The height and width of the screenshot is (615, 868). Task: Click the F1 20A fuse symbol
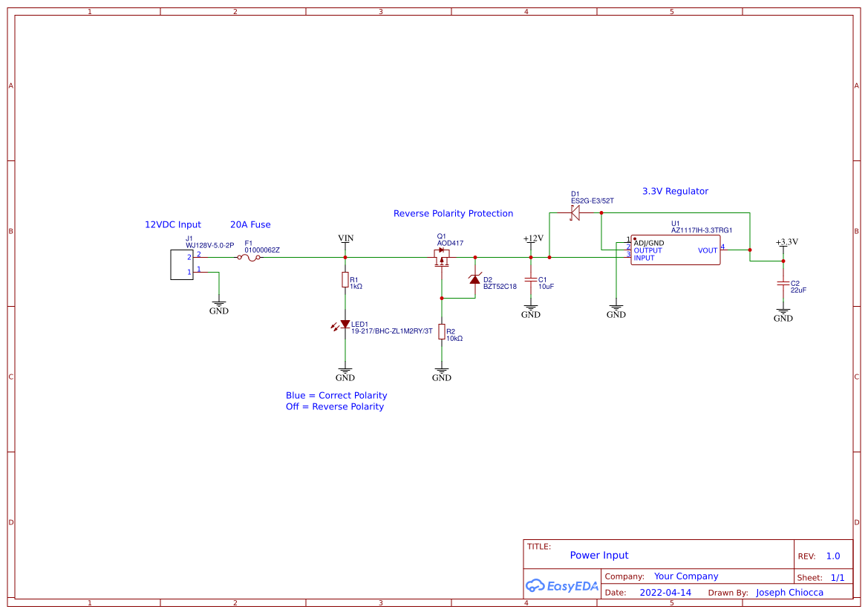(250, 258)
